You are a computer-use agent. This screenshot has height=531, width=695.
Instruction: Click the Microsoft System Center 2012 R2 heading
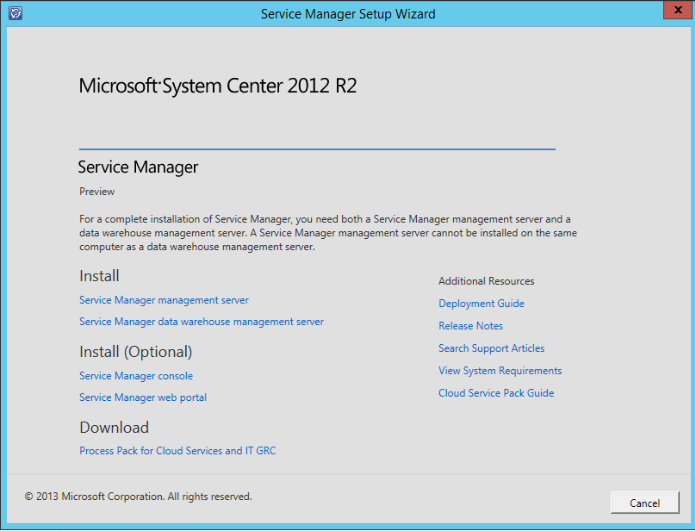click(218, 86)
